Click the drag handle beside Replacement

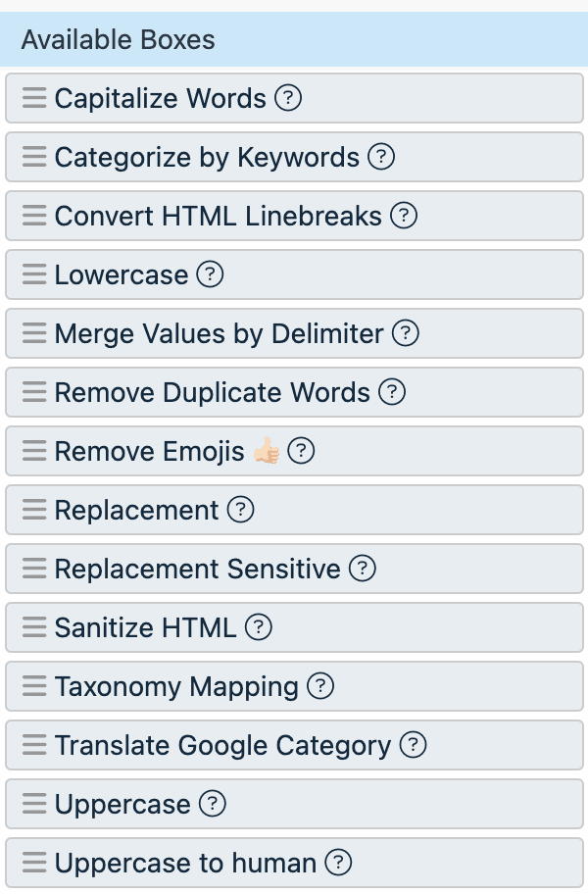coord(34,510)
